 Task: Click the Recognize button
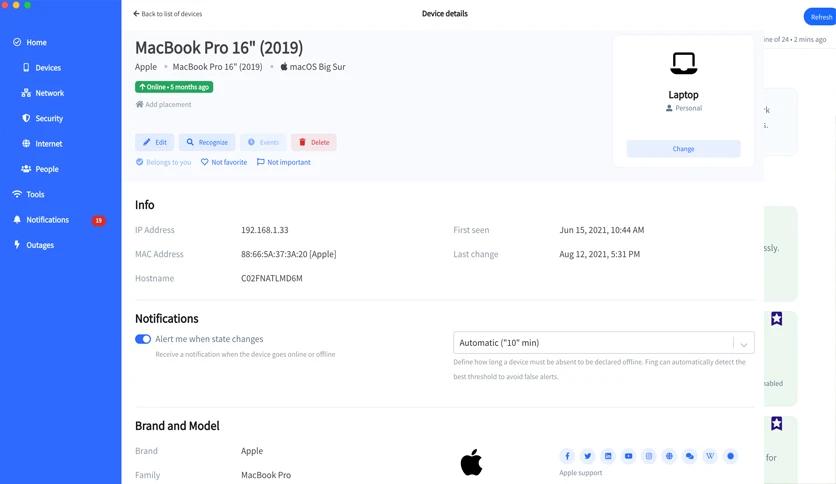point(207,142)
